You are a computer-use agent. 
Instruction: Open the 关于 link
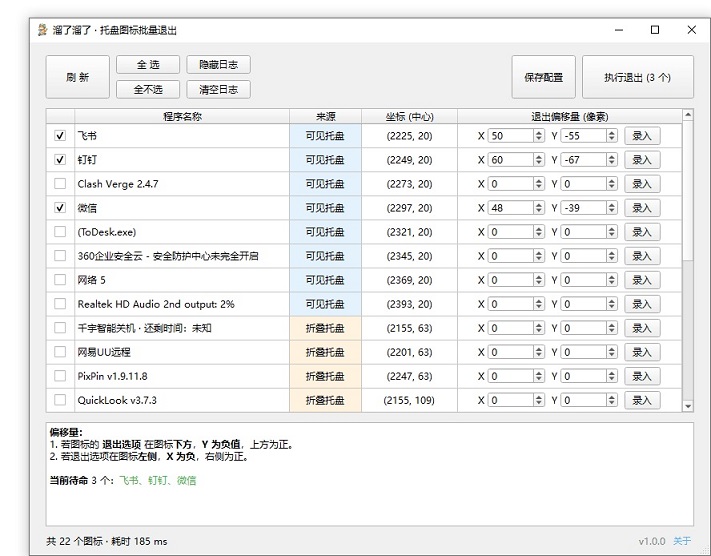(681, 542)
